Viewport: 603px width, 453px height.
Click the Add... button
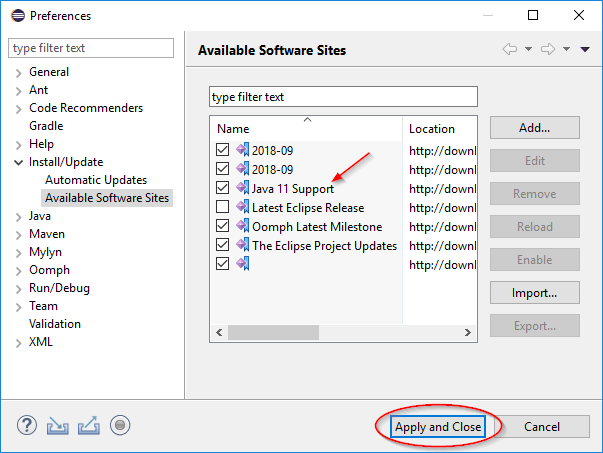tap(534, 128)
